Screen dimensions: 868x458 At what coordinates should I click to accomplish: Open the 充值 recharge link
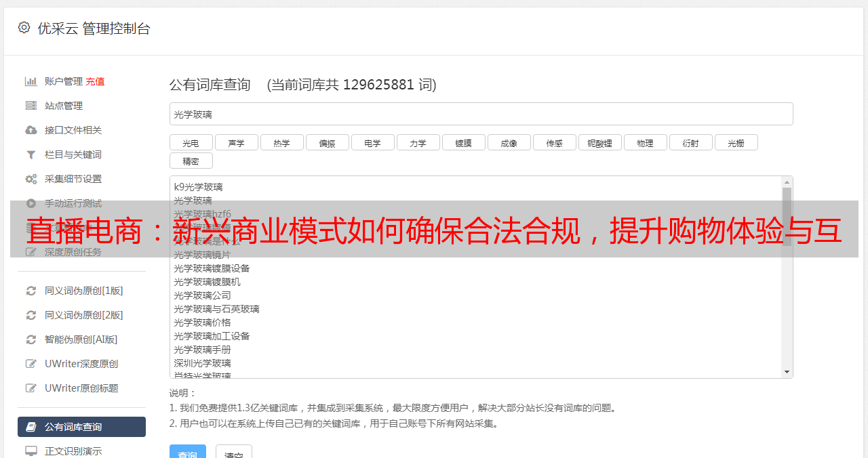click(95, 81)
